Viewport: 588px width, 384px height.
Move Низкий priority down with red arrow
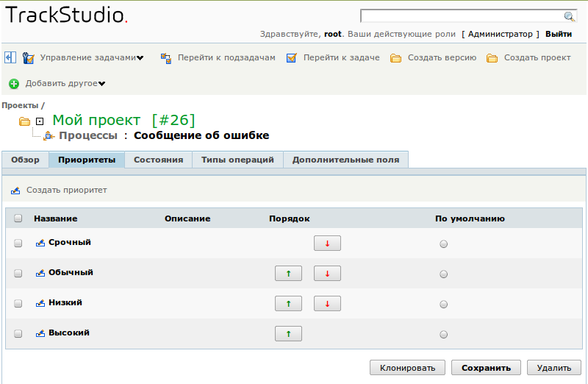pyautogui.click(x=327, y=304)
